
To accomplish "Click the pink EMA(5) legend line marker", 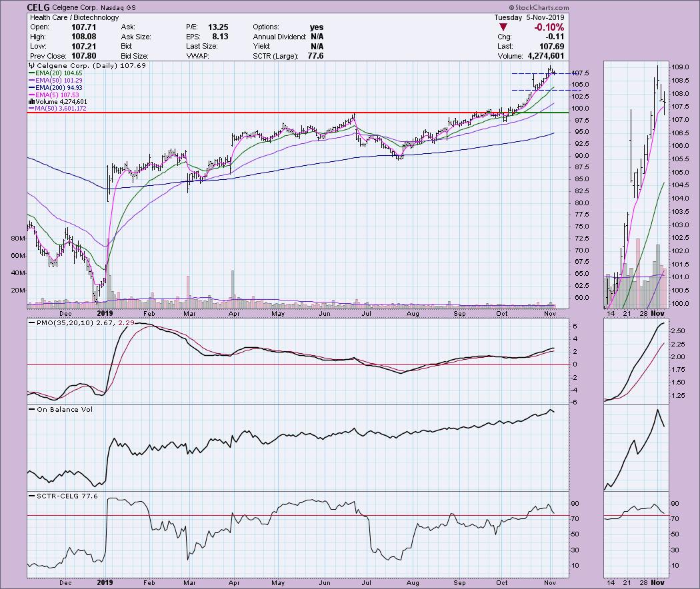I will click(32, 95).
